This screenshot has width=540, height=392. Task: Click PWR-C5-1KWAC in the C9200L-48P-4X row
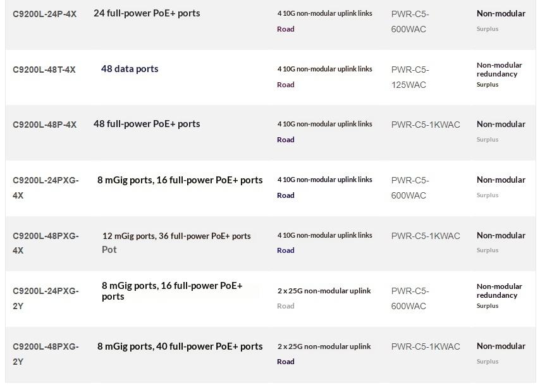(426, 125)
